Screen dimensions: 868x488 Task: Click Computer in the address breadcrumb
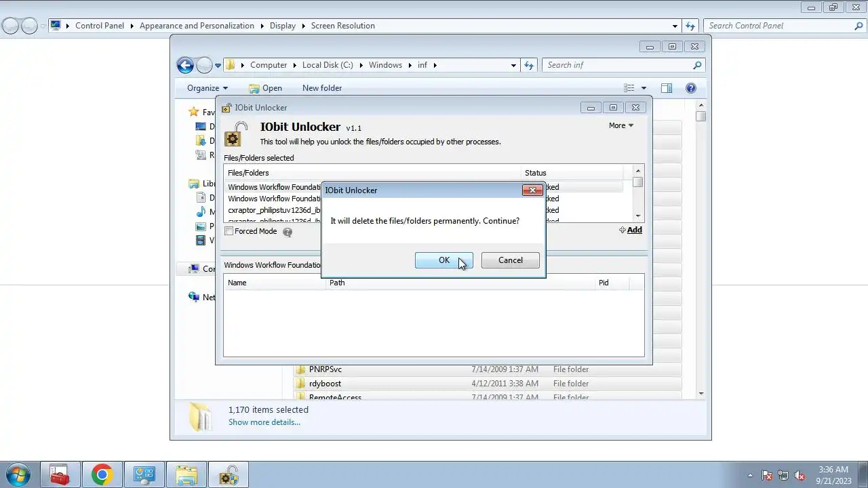pyautogui.click(x=269, y=65)
